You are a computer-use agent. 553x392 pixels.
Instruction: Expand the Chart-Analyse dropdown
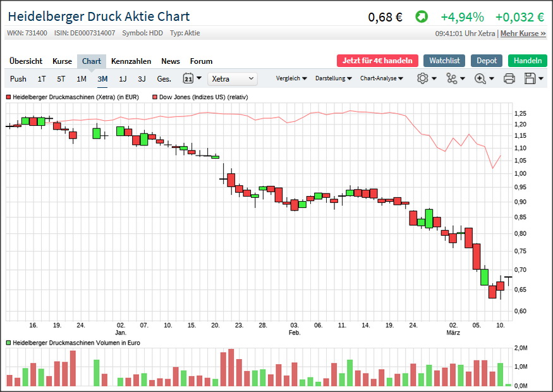pos(381,79)
